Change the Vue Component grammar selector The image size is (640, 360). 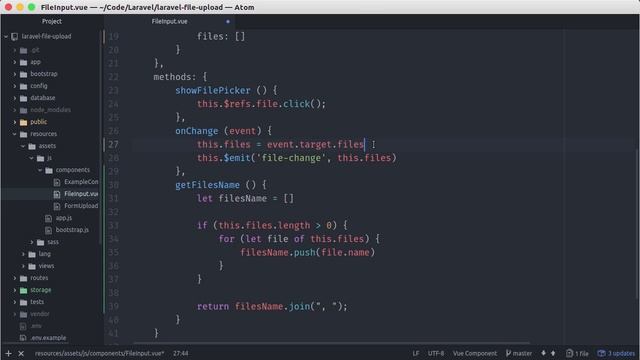click(x=475, y=353)
